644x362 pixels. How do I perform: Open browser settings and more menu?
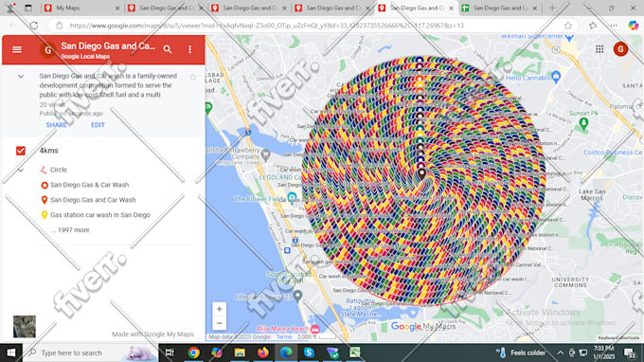[614, 26]
